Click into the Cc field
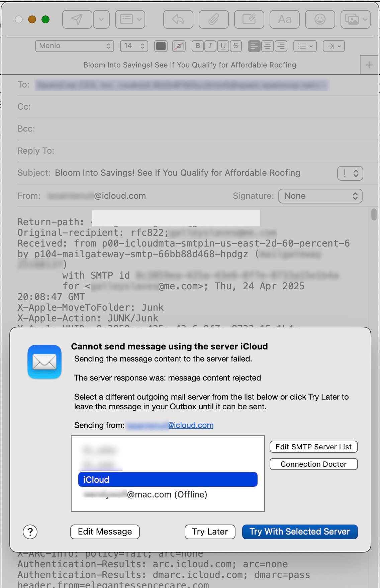The height and width of the screenshot is (588, 380). click(x=198, y=107)
